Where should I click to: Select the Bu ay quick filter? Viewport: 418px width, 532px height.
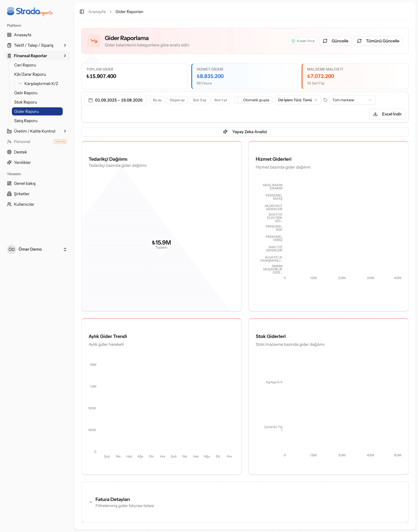coord(157,100)
